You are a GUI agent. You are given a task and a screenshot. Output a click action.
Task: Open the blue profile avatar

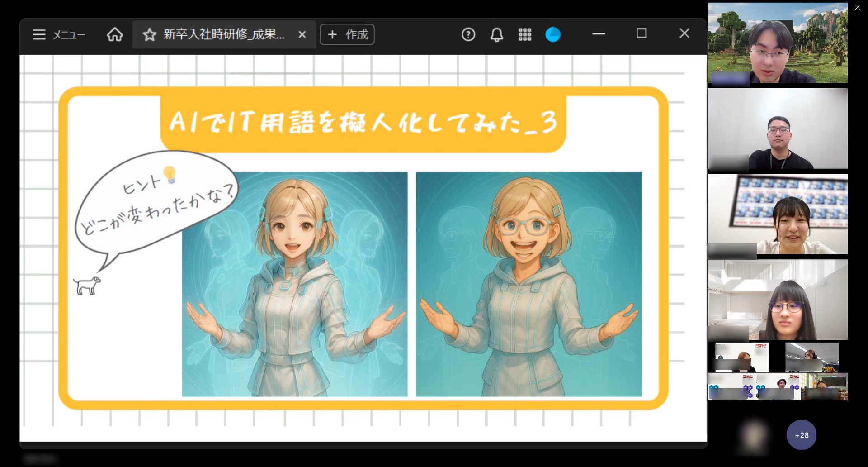[553, 34]
